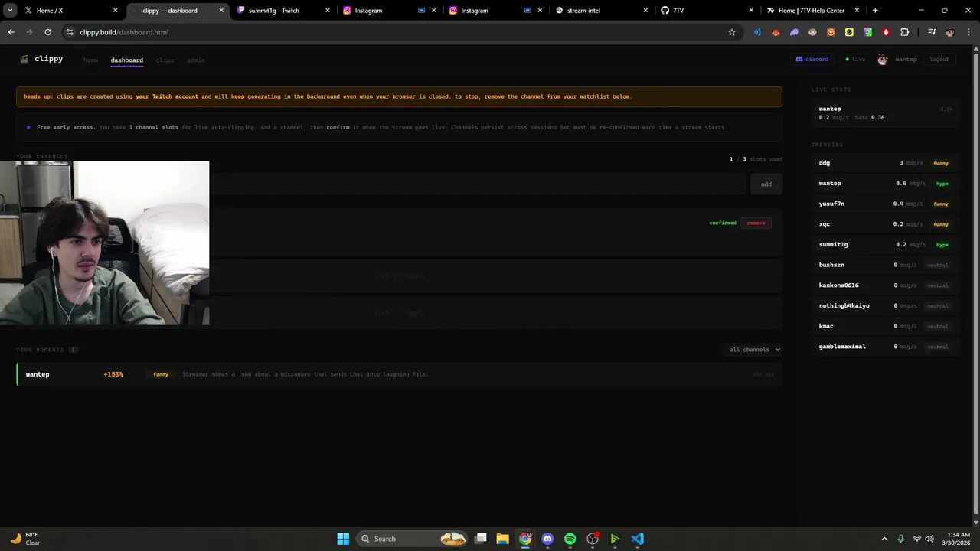Open OBS Studio from the taskbar
Image resolution: width=980 pixels, height=551 pixels.
tap(593, 539)
